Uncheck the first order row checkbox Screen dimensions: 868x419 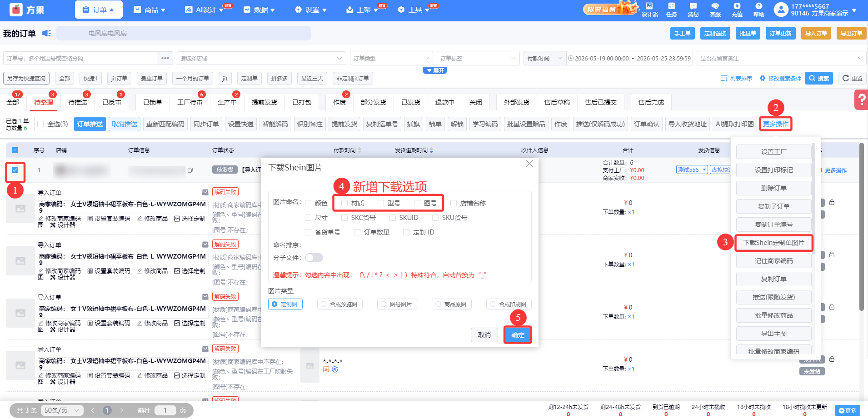15,170
